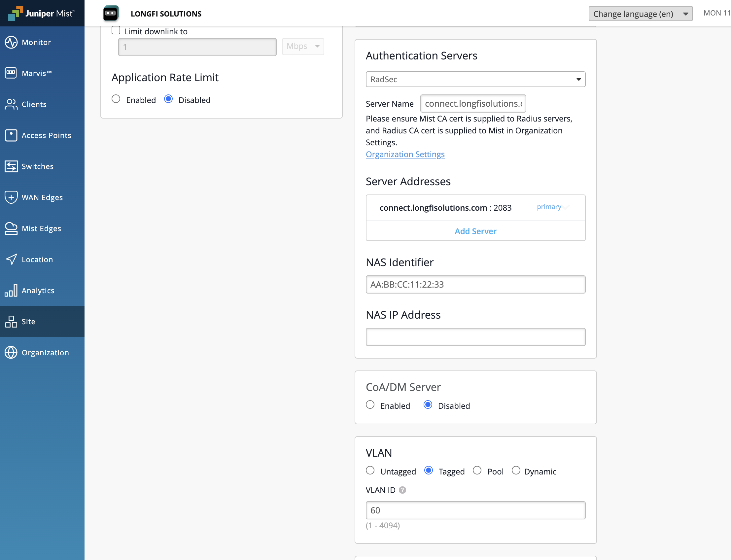This screenshot has height=560, width=731.
Task: Click the Marvis assistant avatar in header
Action: pos(111,13)
